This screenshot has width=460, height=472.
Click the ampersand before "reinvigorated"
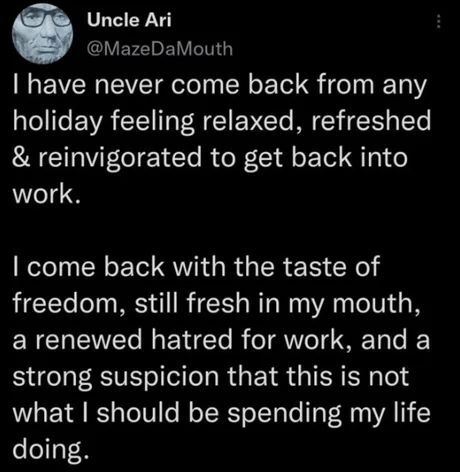(21, 157)
